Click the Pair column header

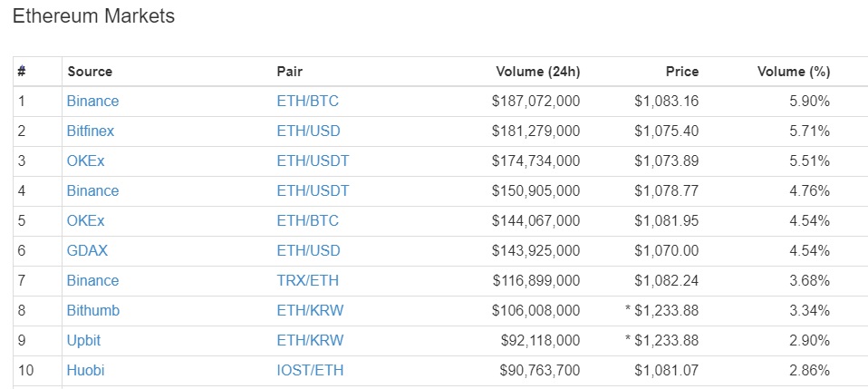pos(290,72)
